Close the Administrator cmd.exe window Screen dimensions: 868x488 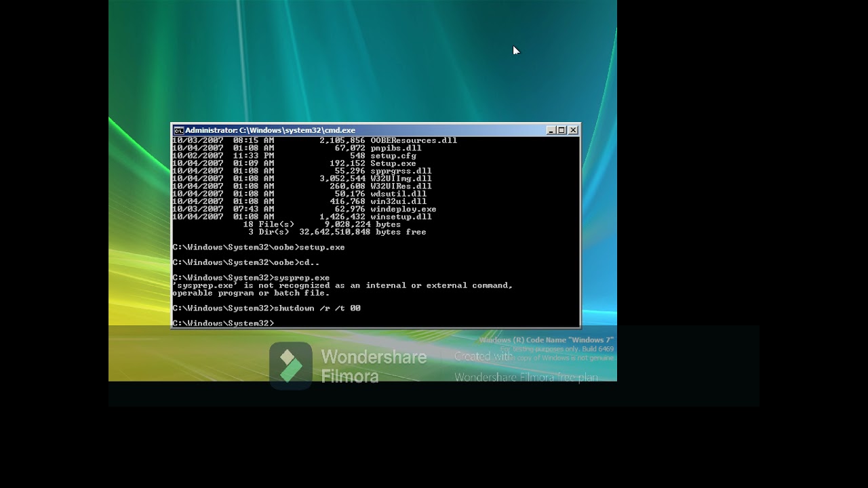573,130
